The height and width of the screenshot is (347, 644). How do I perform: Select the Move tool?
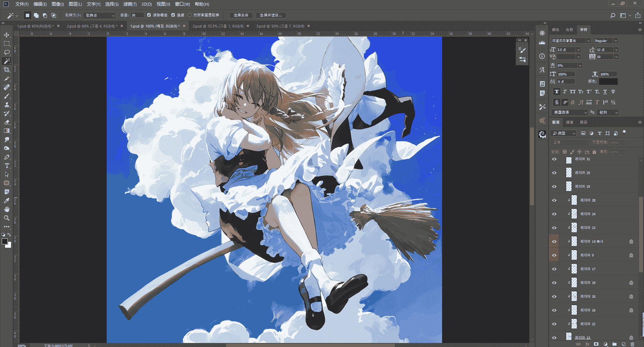tap(7, 35)
